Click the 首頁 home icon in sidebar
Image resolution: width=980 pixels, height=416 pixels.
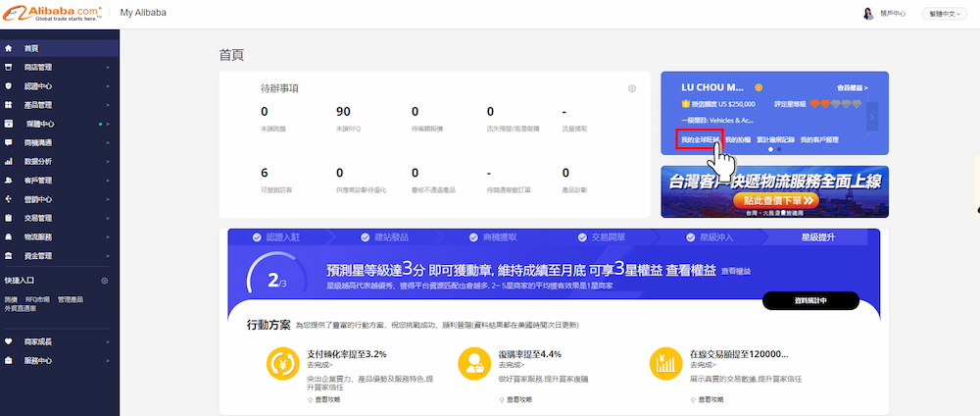(x=8, y=48)
